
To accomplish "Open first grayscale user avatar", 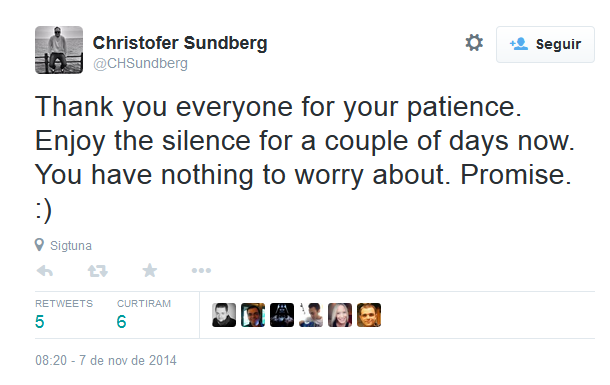I will [x=224, y=315].
